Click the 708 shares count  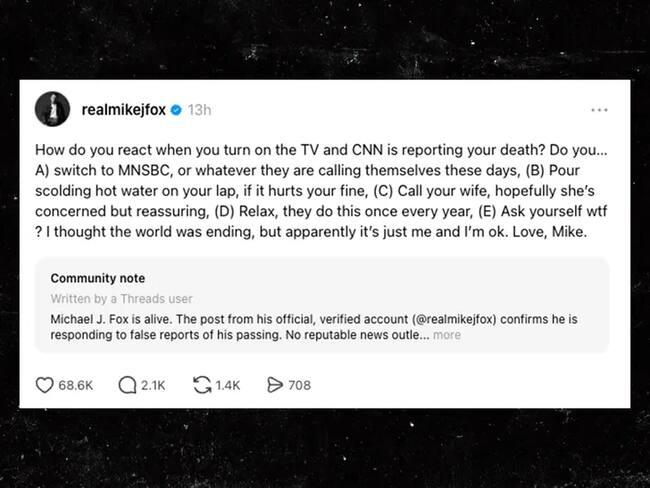point(299,385)
